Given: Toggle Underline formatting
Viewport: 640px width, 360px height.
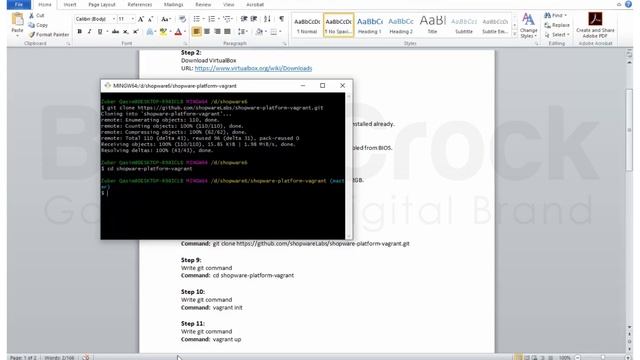Looking at the screenshot, I should pos(100,32).
